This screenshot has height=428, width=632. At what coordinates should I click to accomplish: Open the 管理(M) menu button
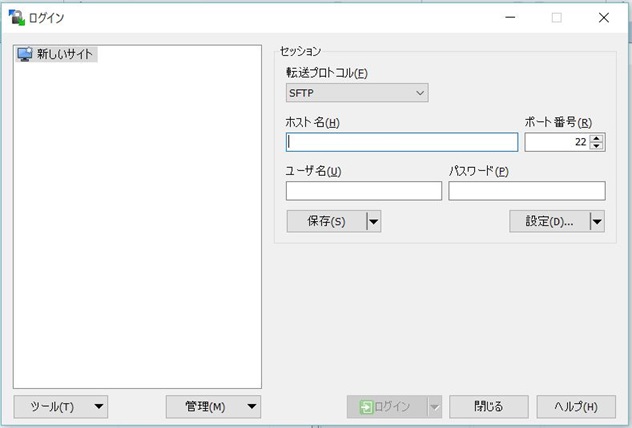213,407
